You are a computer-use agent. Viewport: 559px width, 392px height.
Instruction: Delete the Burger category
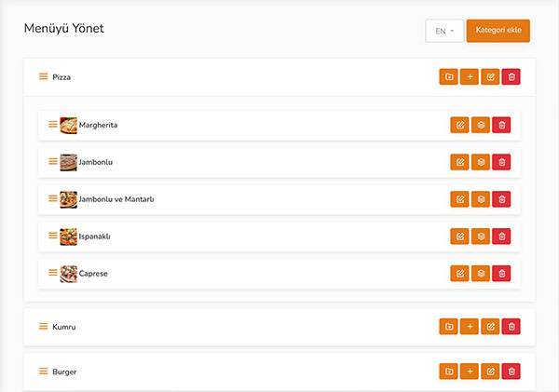tap(511, 372)
